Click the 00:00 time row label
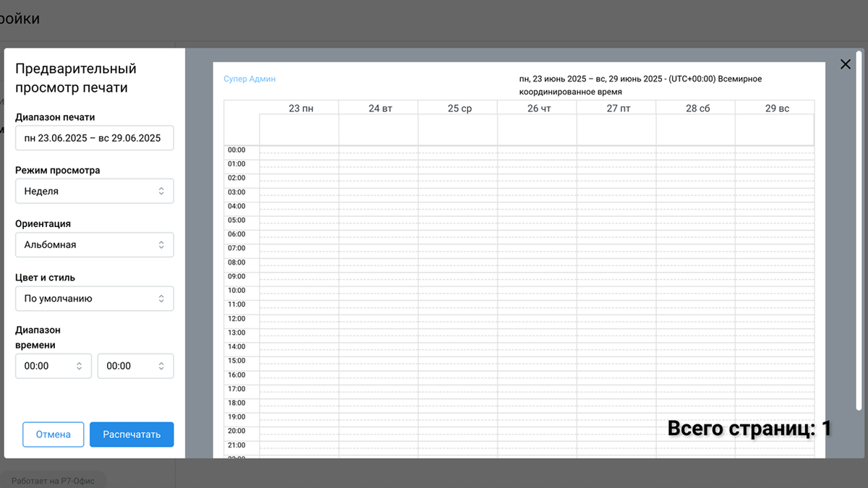 237,150
